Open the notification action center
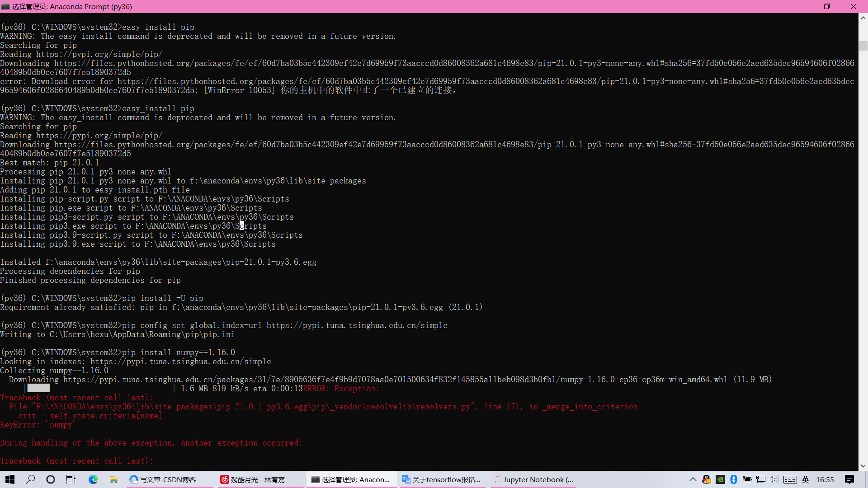Image resolution: width=868 pixels, height=488 pixels. [849, 479]
